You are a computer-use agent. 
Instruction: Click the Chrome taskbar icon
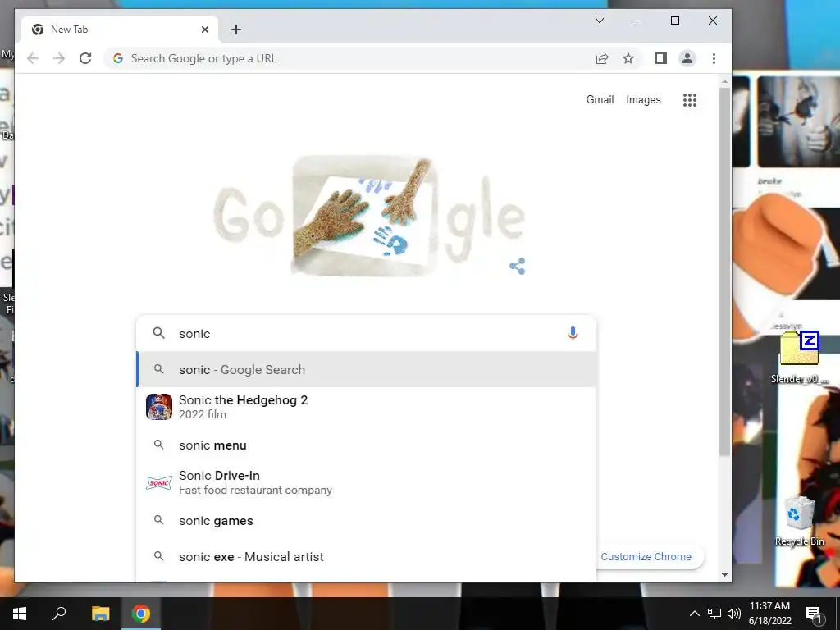tap(141, 614)
